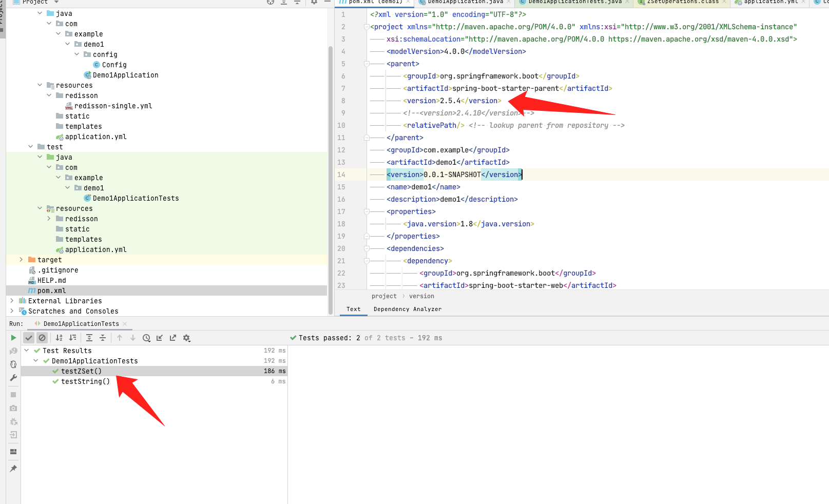Open run configuration wrench icon
The image size is (829, 504).
click(x=13, y=378)
